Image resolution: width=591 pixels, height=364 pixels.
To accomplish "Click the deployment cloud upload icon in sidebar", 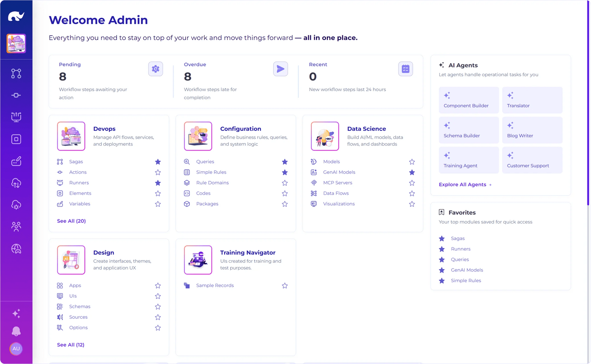I will 16,183.
